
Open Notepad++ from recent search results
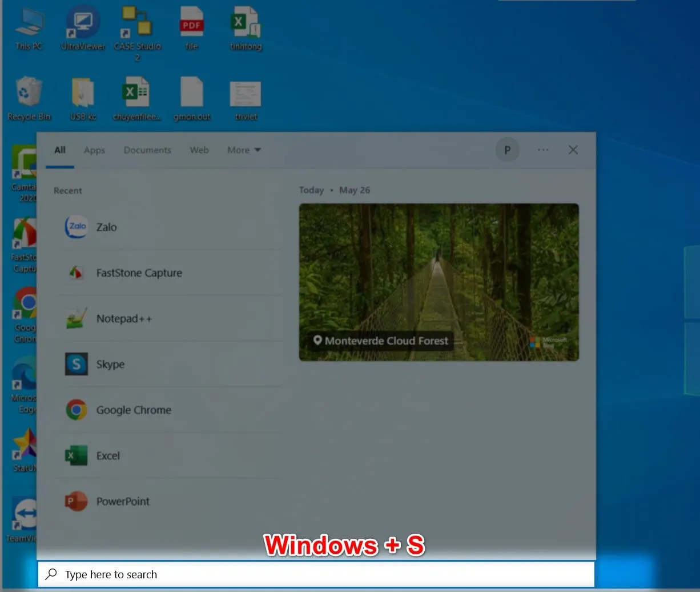pyautogui.click(x=123, y=318)
